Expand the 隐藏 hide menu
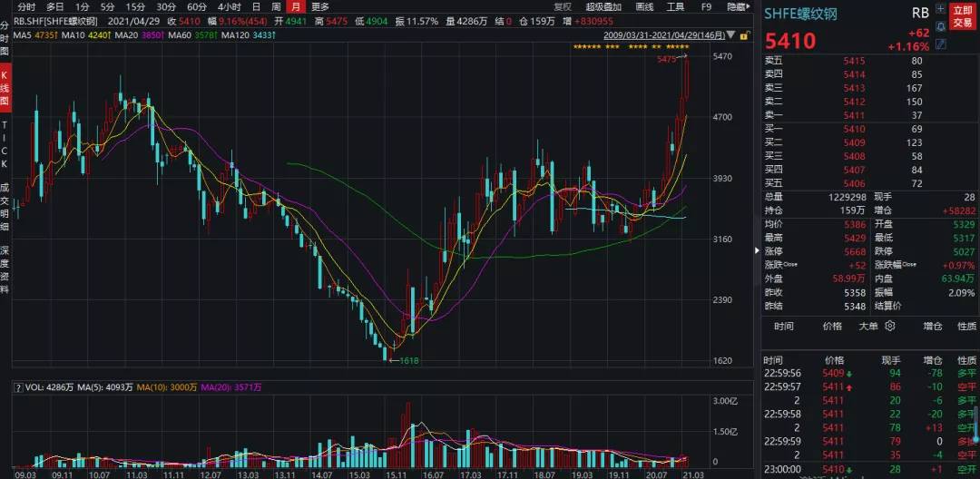Viewport: 980px width, 479px height. (x=739, y=7)
